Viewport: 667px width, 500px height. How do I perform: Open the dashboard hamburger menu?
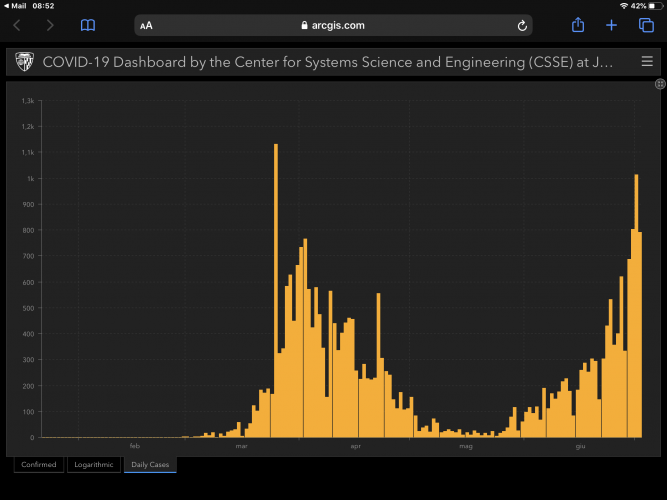point(647,62)
